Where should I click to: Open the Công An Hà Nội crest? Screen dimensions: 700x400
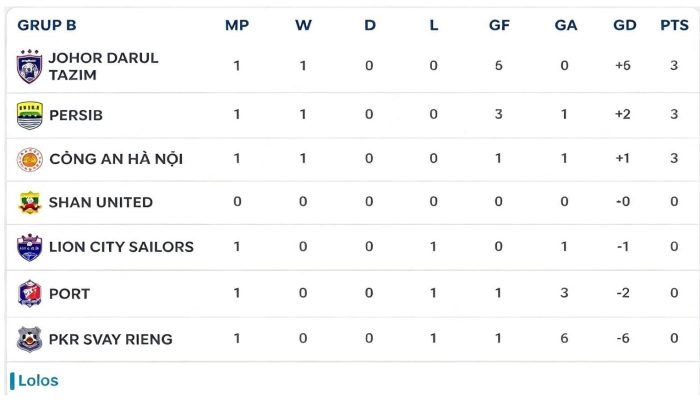pos(29,159)
